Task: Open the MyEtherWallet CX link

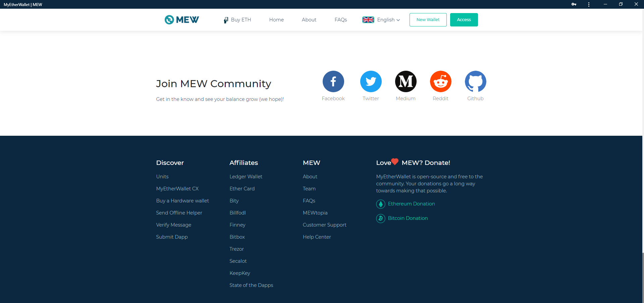Action: pos(177,189)
